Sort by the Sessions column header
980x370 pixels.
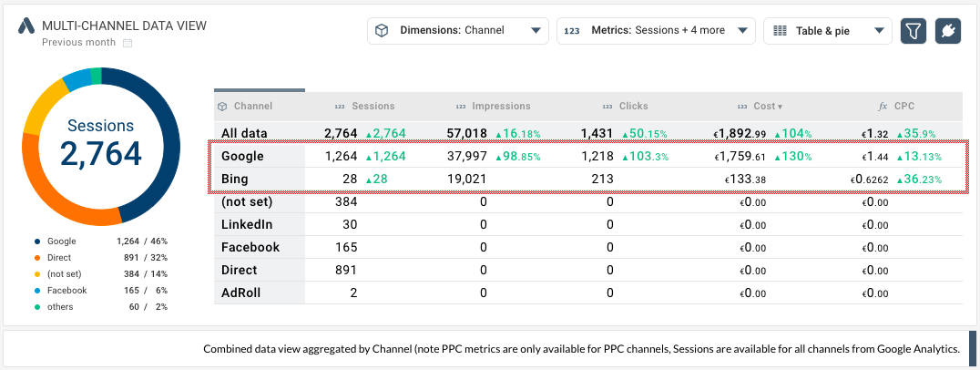pyautogui.click(x=373, y=107)
